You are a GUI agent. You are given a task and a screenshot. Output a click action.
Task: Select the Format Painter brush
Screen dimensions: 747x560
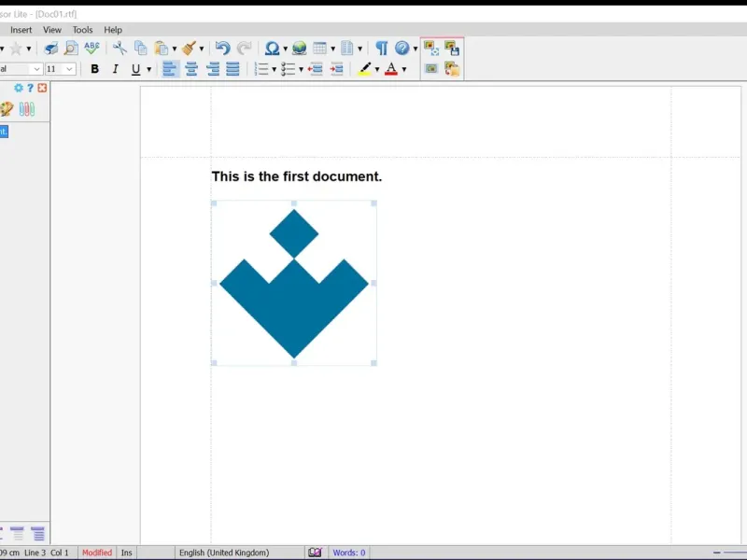point(190,49)
